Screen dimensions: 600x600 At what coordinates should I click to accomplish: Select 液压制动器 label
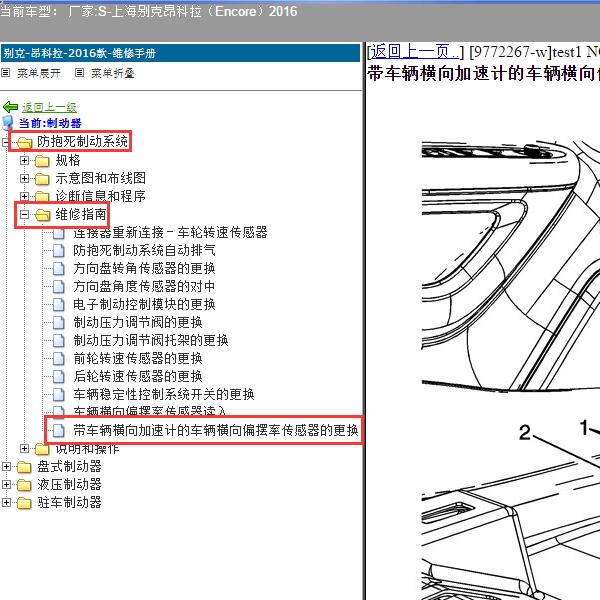tap(69, 484)
